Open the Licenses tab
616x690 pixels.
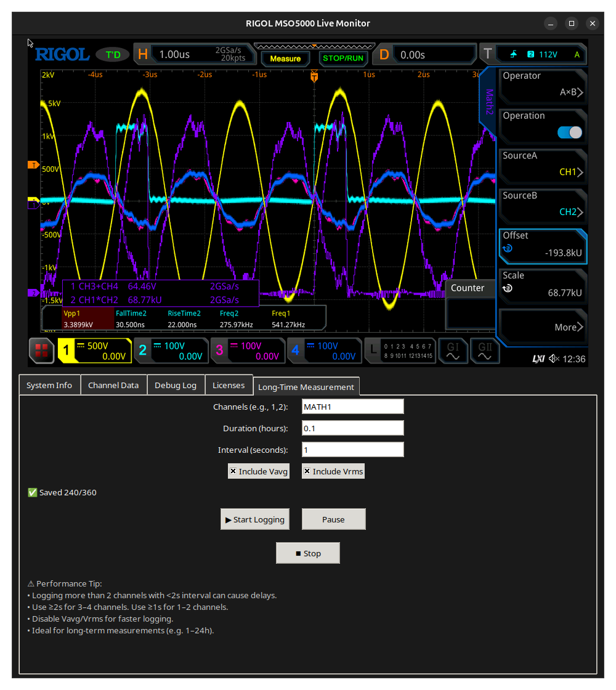tap(229, 385)
